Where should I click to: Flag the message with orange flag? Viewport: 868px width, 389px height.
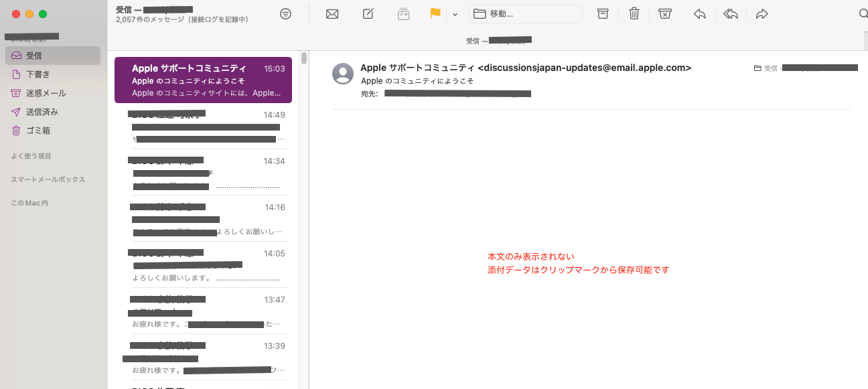tap(435, 14)
